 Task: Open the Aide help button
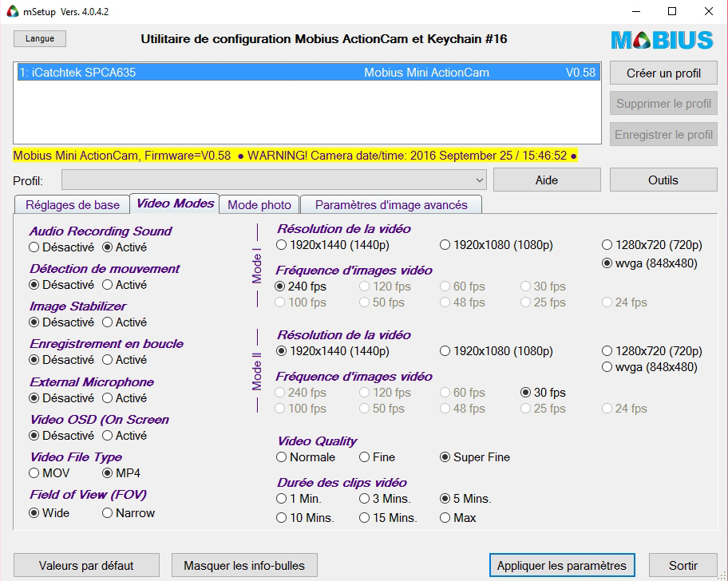pyautogui.click(x=547, y=180)
